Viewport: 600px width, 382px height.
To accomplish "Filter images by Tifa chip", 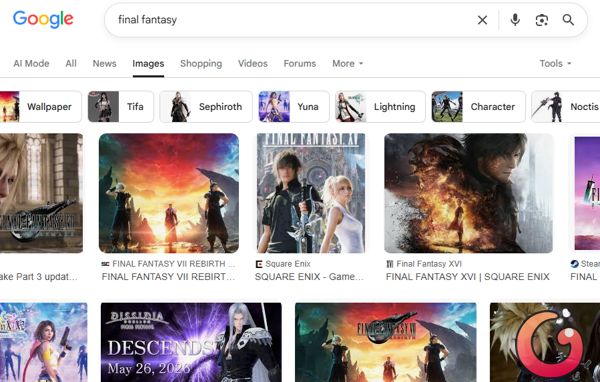I will coord(121,107).
